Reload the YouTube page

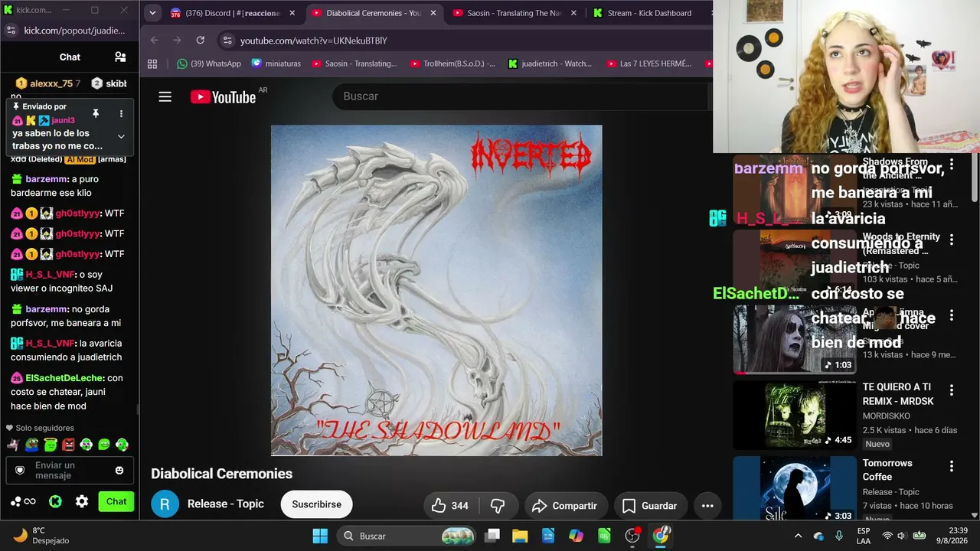click(201, 40)
